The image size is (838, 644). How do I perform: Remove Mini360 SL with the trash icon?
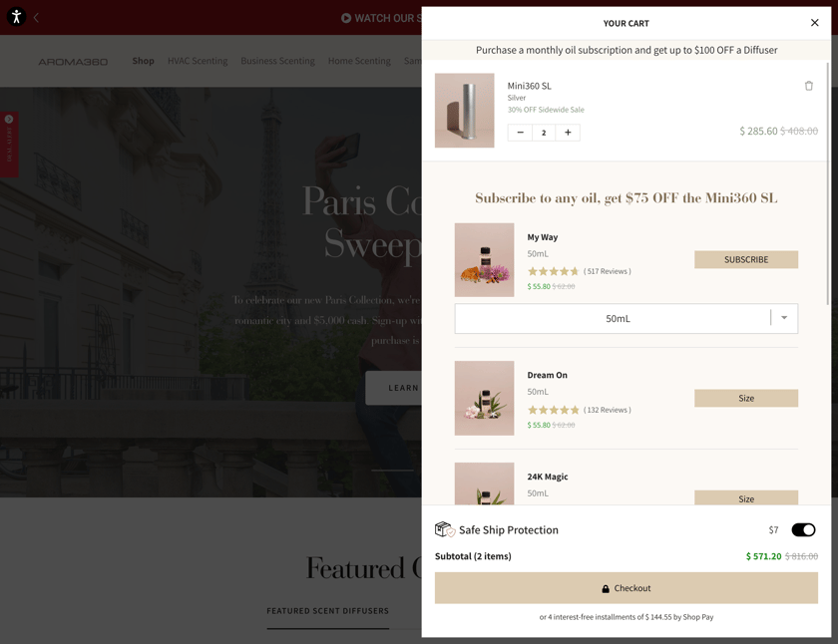[x=809, y=86]
